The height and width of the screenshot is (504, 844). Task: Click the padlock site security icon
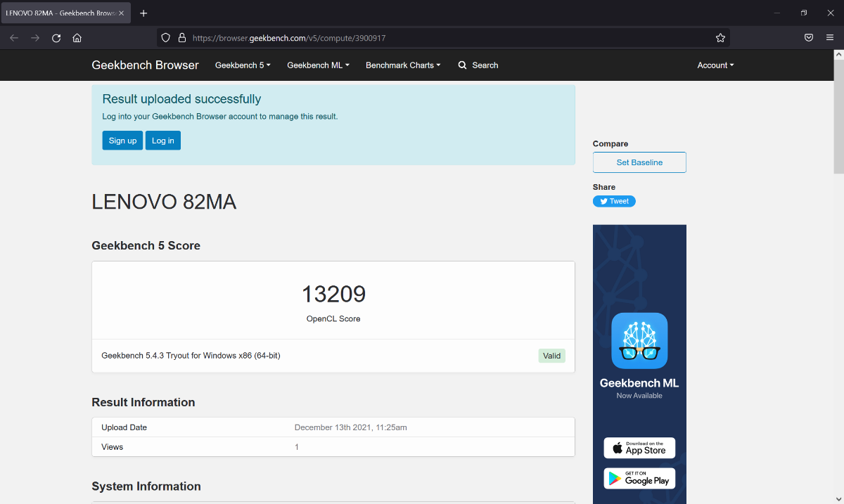181,38
